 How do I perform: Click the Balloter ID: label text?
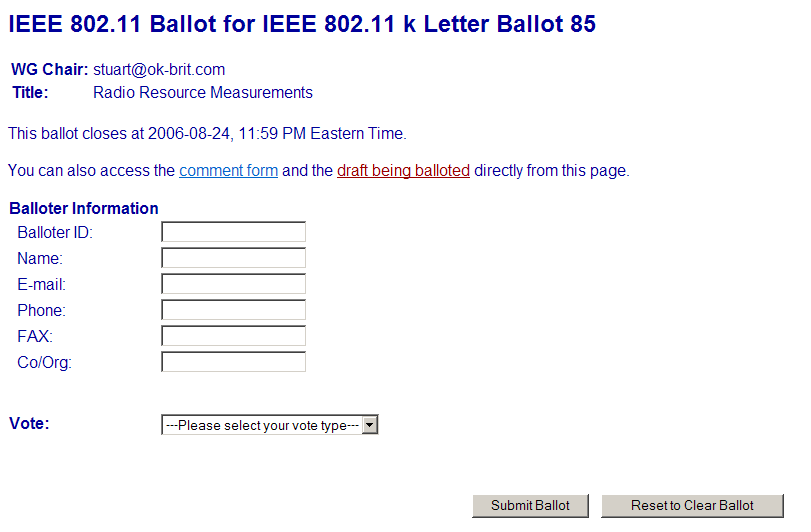pos(55,232)
